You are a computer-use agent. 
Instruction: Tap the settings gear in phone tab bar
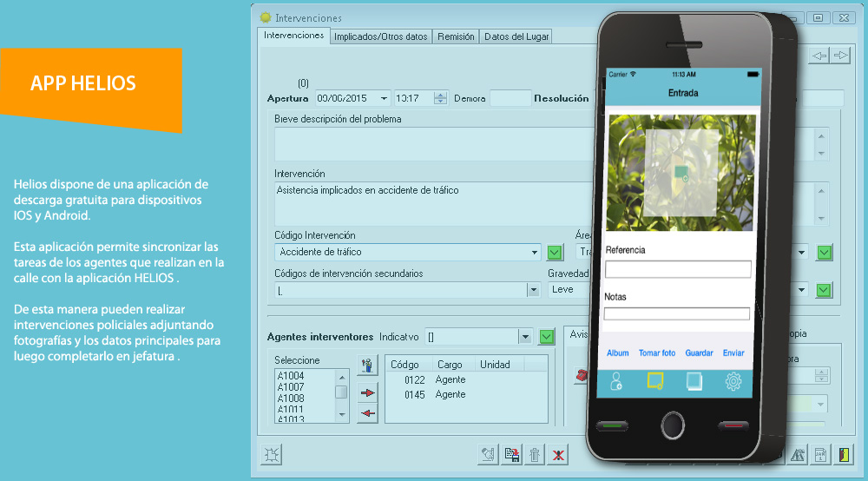733,381
